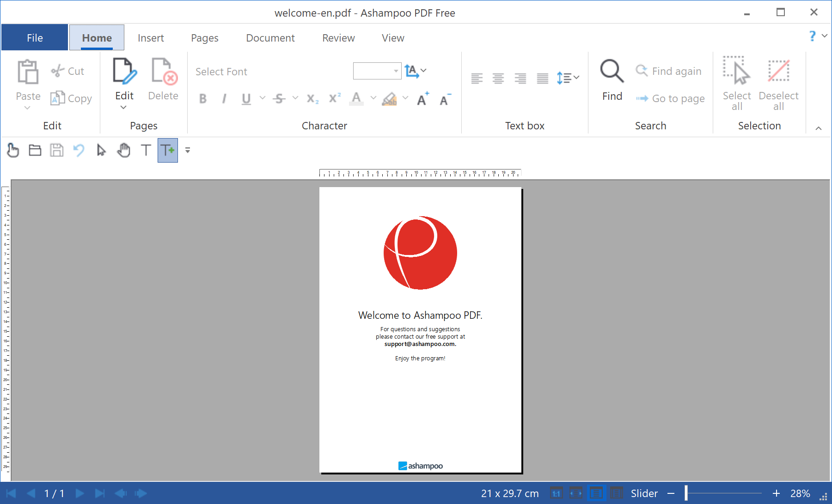This screenshot has width=832, height=504.
Task: Apply subscript formatting
Action: (312, 99)
